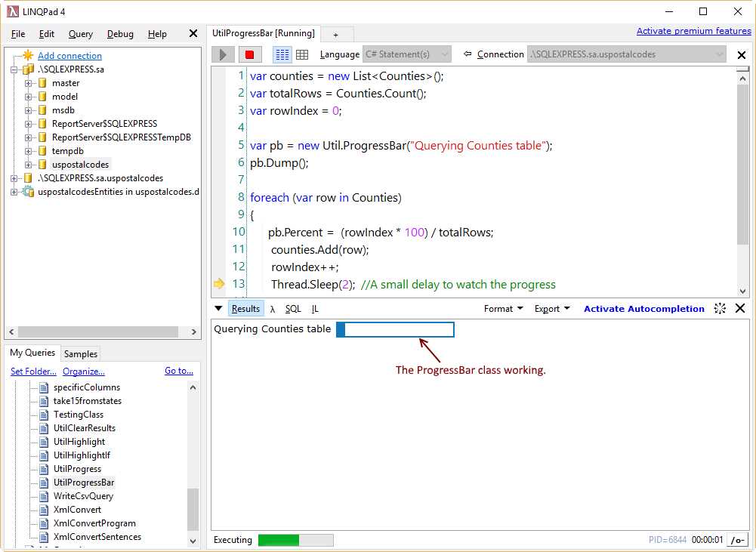Click the Querying Counties table progress bar

pos(395,330)
